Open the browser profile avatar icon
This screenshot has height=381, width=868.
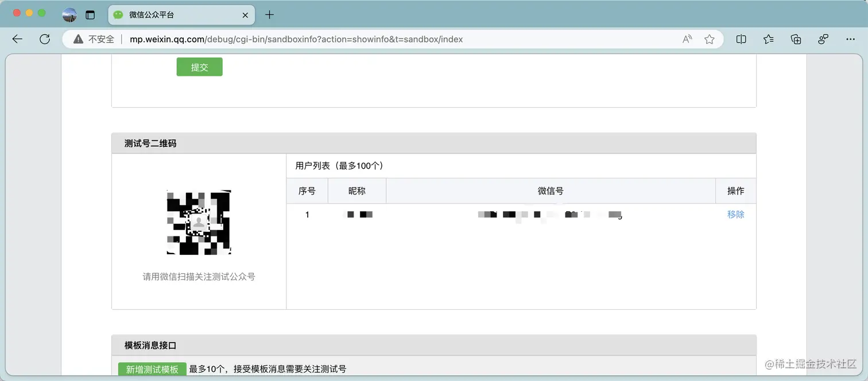coord(69,15)
